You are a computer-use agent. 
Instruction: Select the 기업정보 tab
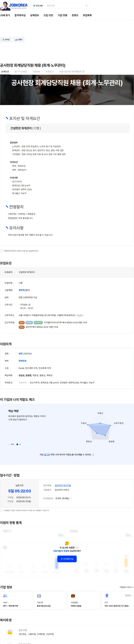coord(36,72)
